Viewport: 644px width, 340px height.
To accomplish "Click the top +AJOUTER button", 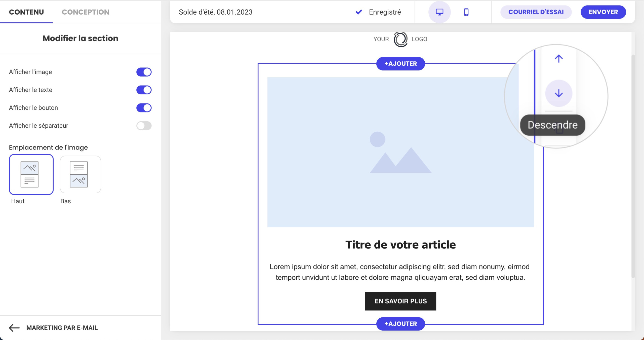I will coord(400,64).
